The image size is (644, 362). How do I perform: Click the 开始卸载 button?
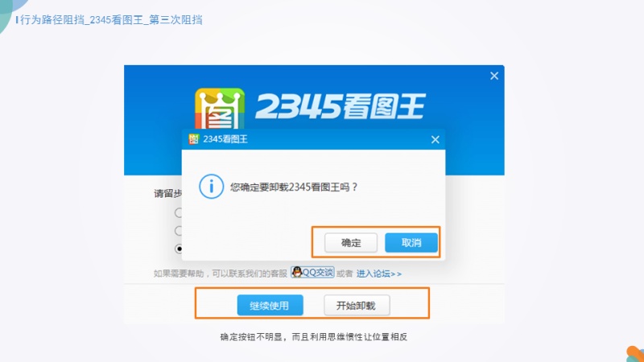[x=357, y=306]
